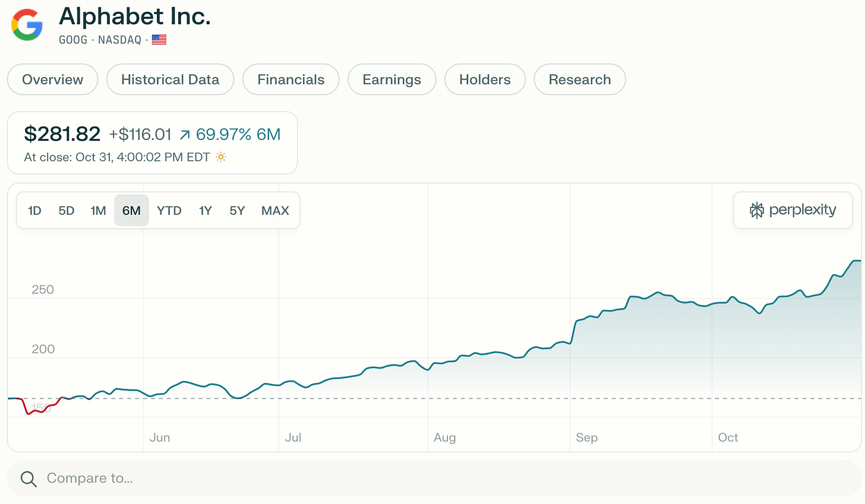This screenshot has height=504, width=865.
Task: Switch to Historical Data tab
Action: coord(171,80)
